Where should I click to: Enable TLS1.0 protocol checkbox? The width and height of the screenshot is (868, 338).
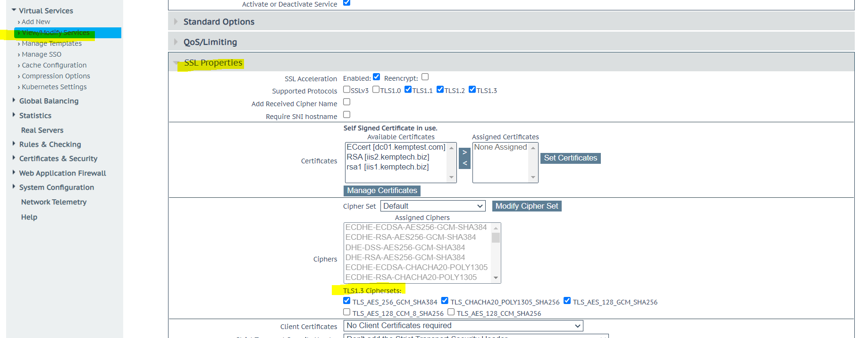[376, 89]
